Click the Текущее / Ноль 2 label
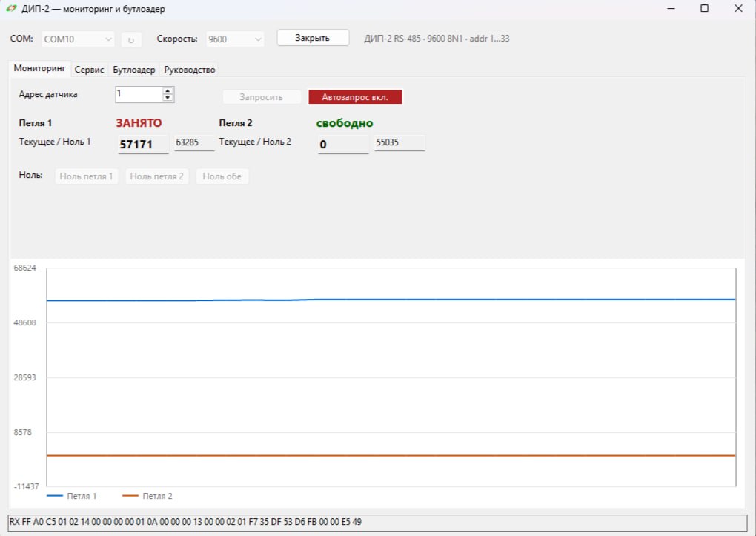Image resolution: width=756 pixels, height=536 pixels. (x=255, y=142)
